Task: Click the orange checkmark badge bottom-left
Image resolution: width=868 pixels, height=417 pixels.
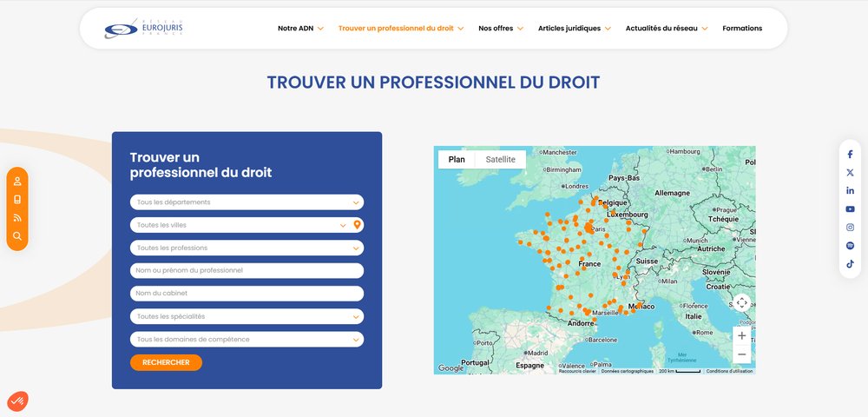Action: [17, 401]
